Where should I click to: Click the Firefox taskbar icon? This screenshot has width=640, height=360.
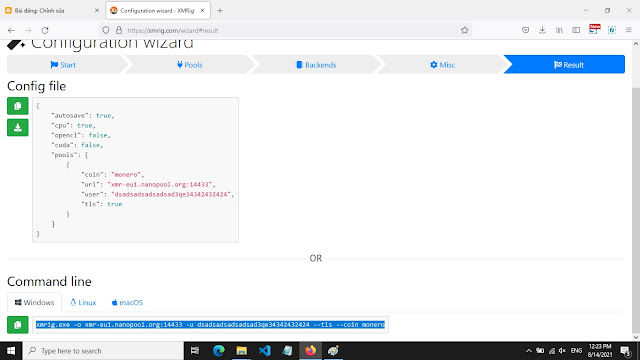310,351
